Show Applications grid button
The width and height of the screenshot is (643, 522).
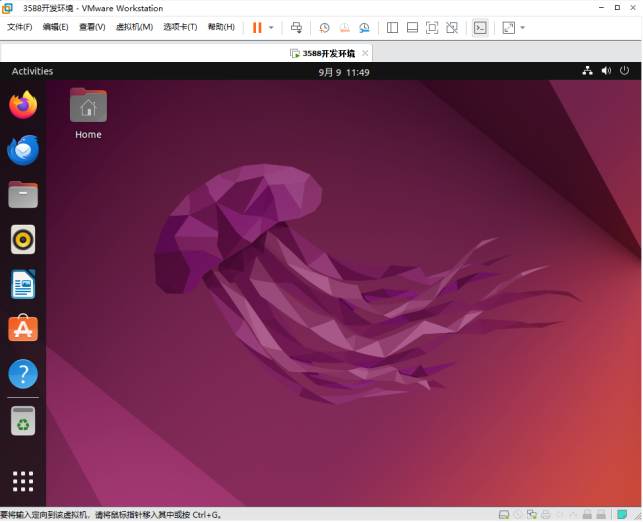click(23, 481)
